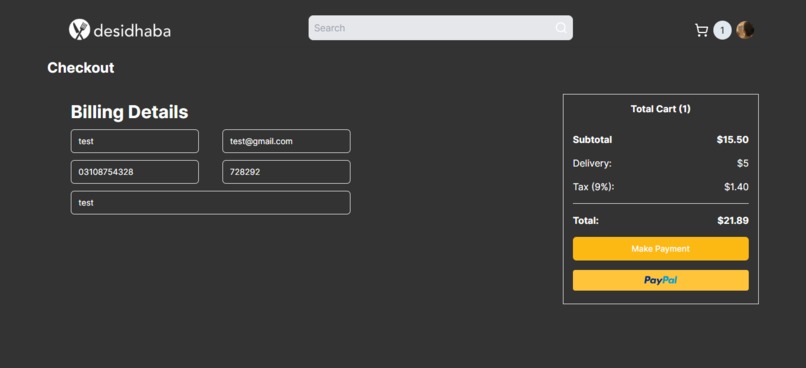The height and width of the screenshot is (368, 806).
Task: Go to the desidhaba home wordmark
Action: click(132, 31)
